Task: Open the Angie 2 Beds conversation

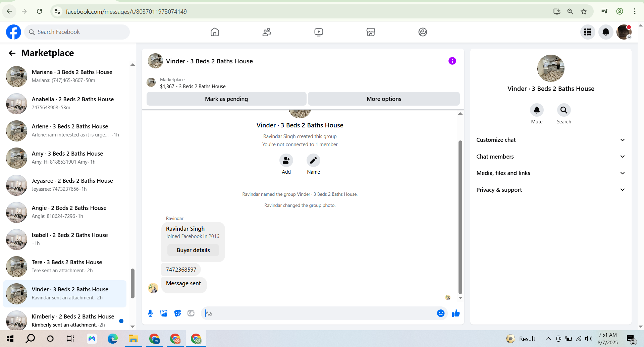Action: click(x=65, y=212)
